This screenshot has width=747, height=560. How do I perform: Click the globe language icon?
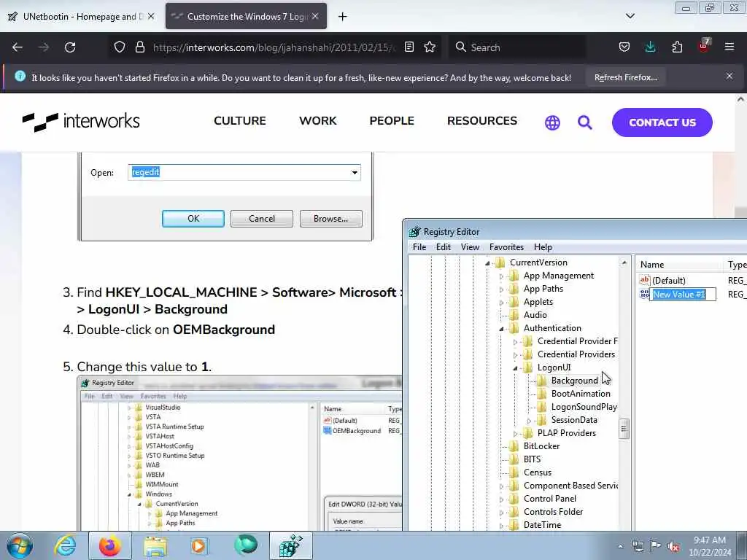552,122
